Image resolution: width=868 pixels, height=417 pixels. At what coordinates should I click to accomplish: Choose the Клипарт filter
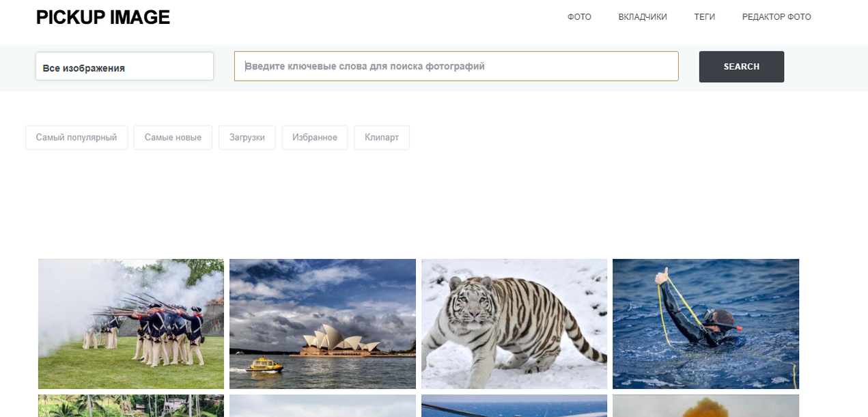coord(382,137)
